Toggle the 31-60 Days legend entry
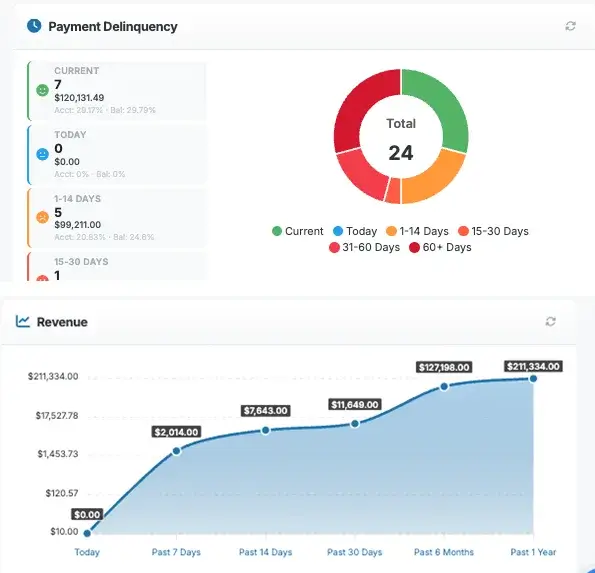595x573 pixels. click(x=365, y=247)
